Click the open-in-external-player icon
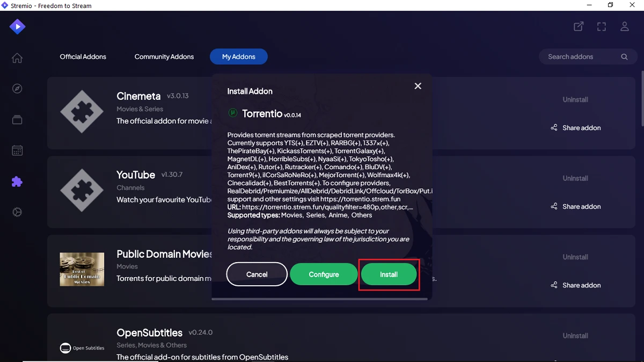The height and width of the screenshot is (362, 644). click(579, 26)
